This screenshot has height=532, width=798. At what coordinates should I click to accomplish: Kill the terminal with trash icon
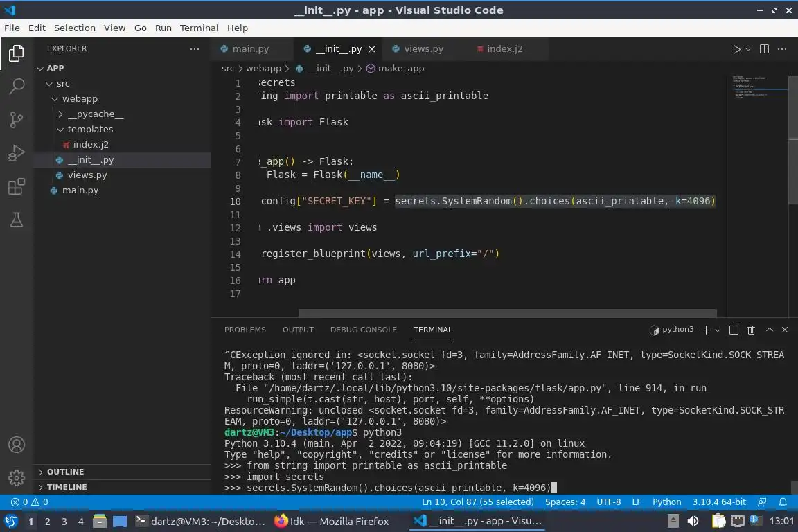[751, 330]
